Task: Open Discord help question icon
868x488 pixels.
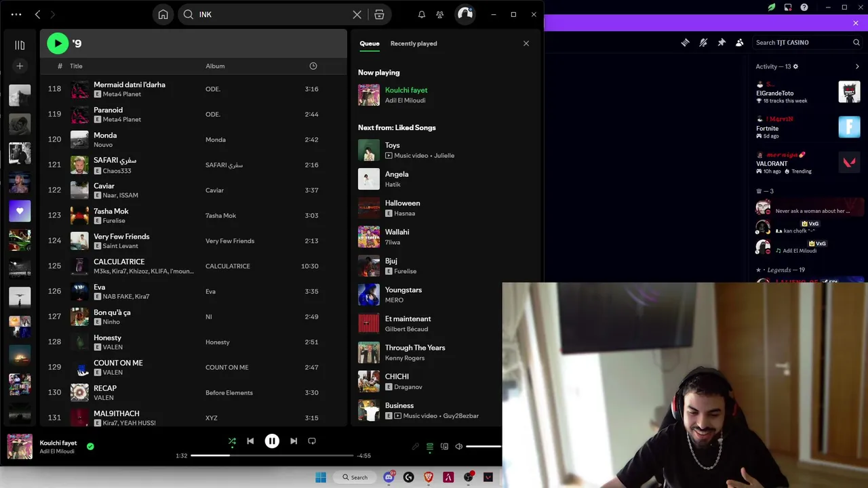Action: 804,7
